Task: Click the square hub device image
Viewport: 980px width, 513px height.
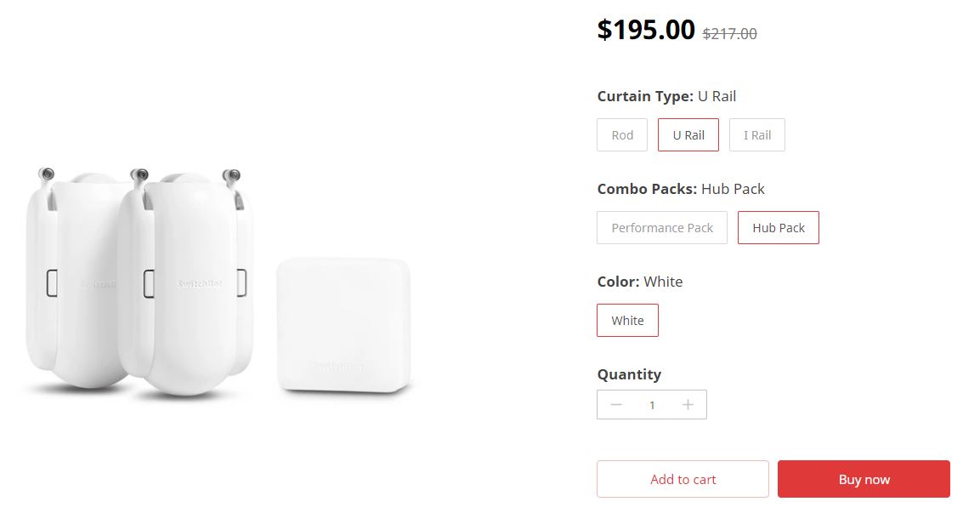Action: click(x=343, y=327)
